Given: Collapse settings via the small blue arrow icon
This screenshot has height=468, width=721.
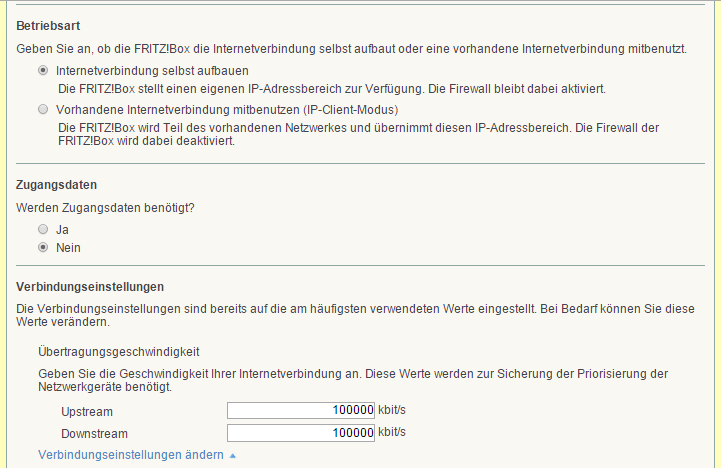Looking at the screenshot, I should (x=233, y=456).
